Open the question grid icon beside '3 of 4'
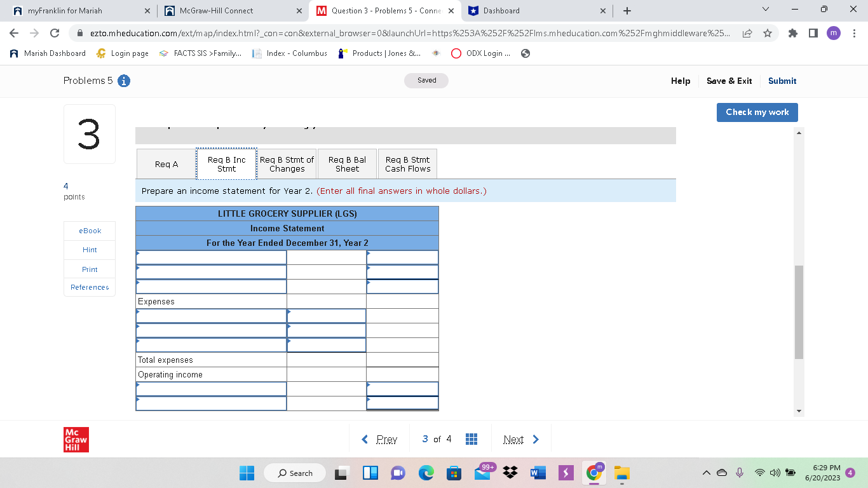Viewport: 868px width, 488px height. coord(471,439)
